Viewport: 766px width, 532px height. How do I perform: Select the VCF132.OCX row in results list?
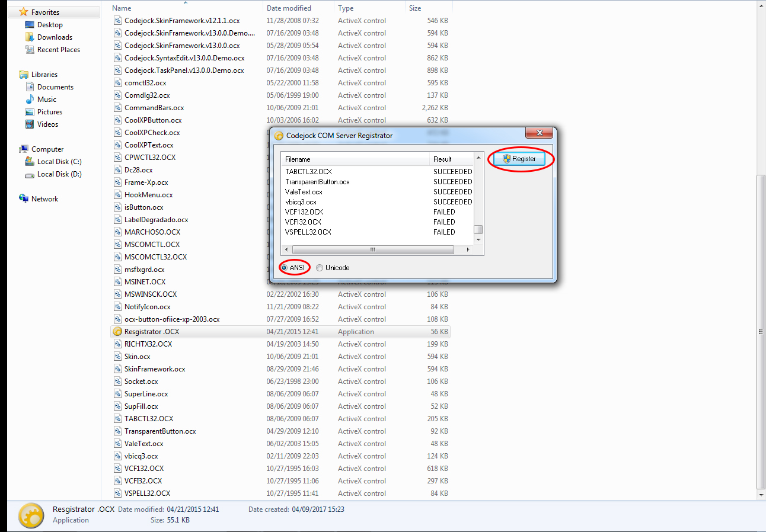(304, 212)
